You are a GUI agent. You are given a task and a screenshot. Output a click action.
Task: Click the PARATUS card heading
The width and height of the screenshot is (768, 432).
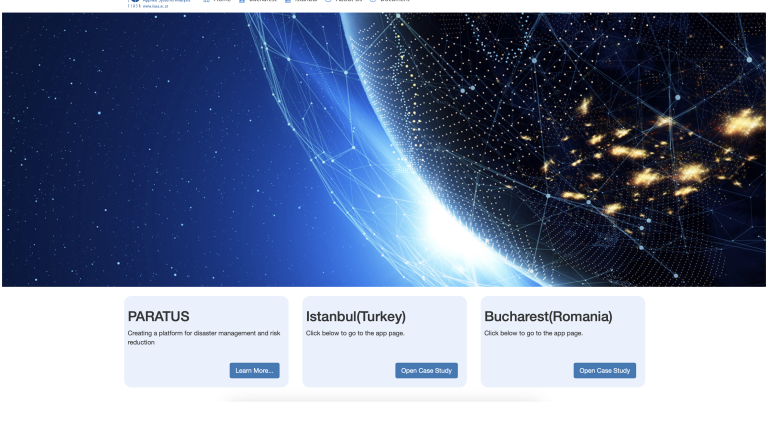click(x=158, y=316)
